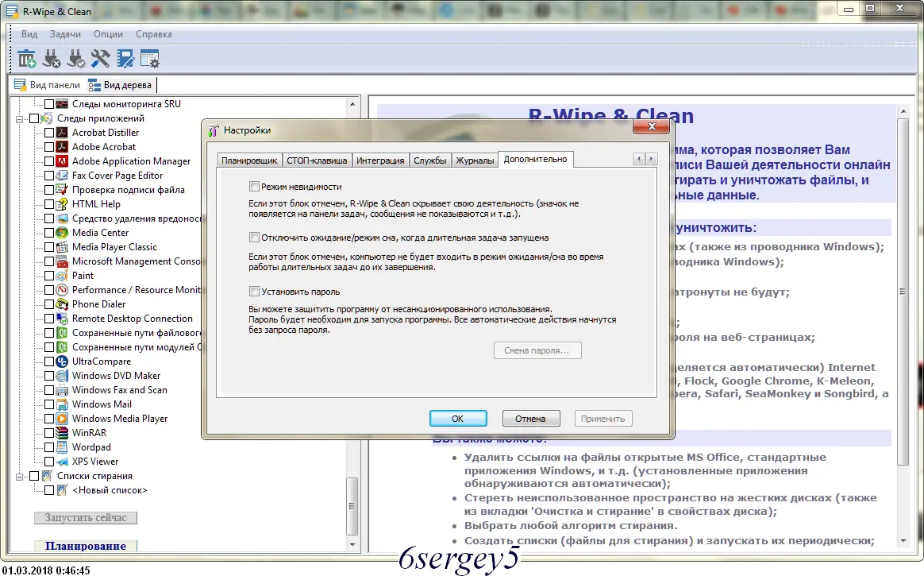Click the Смена пароля button
This screenshot has width=924, height=576.
click(537, 350)
